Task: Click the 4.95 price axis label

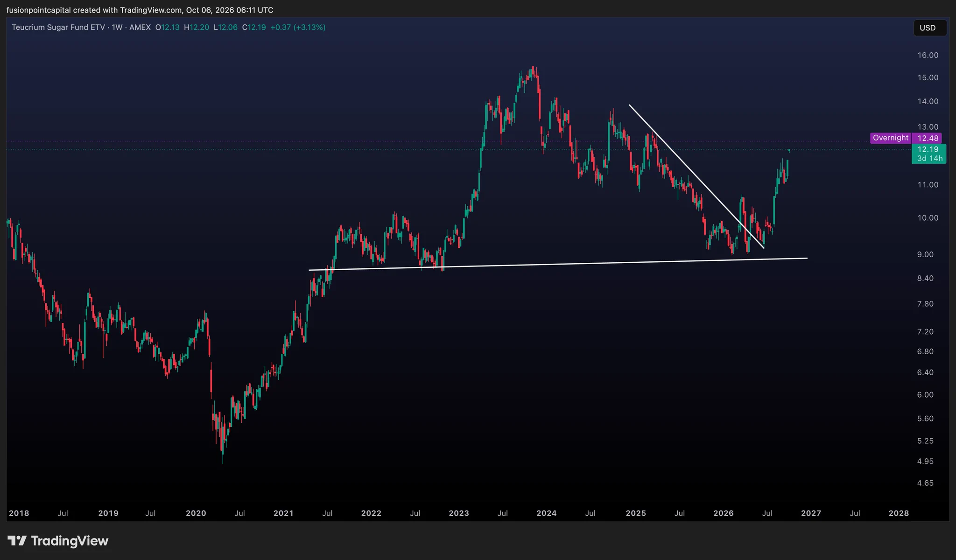Action: pyautogui.click(x=925, y=461)
